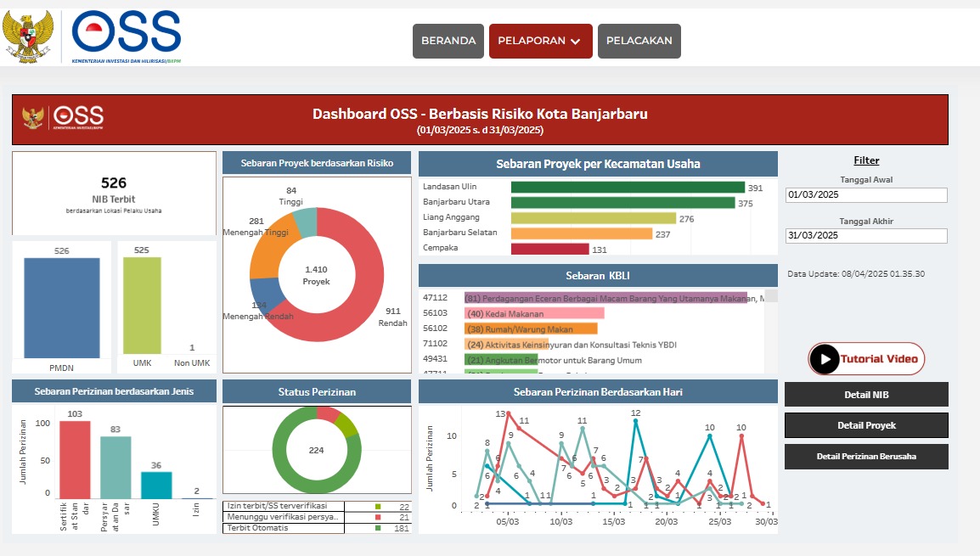Click the Garuda emblem in the red banner

point(34,117)
